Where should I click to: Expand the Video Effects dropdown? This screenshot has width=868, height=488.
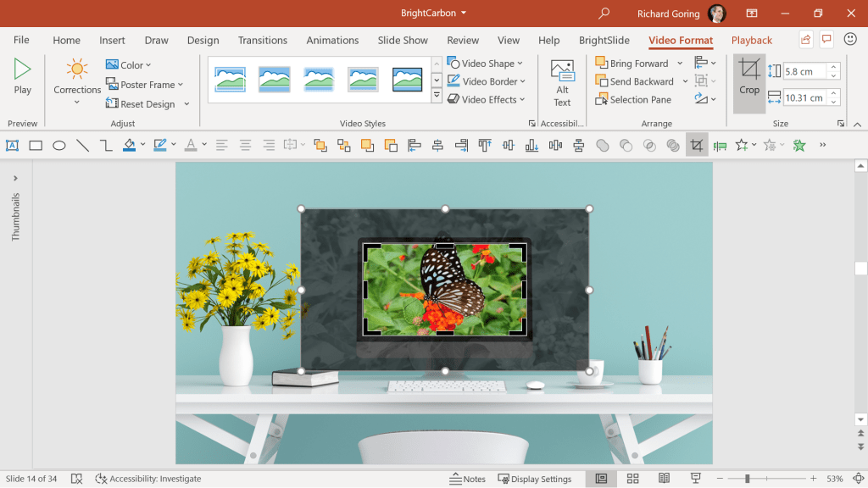(x=486, y=99)
